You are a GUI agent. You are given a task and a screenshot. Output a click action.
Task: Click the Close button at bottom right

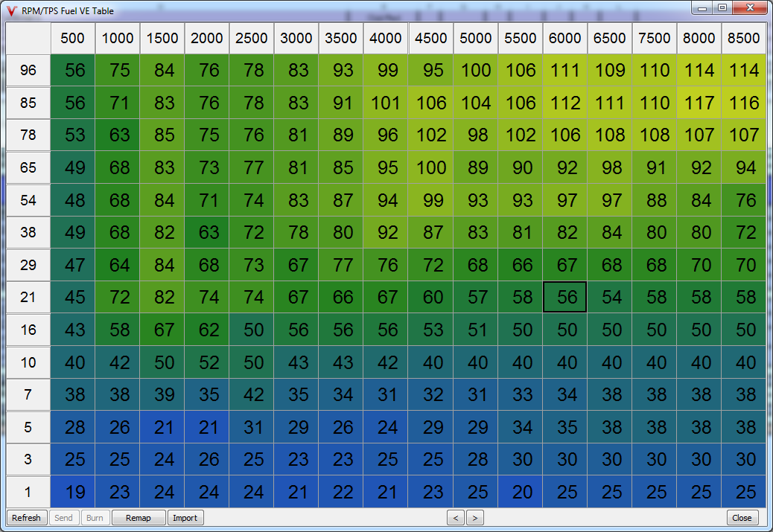tap(742, 518)
